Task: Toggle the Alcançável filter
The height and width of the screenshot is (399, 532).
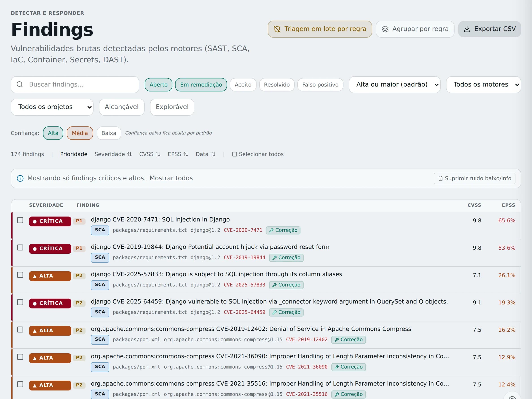Action: pos(122,107)
